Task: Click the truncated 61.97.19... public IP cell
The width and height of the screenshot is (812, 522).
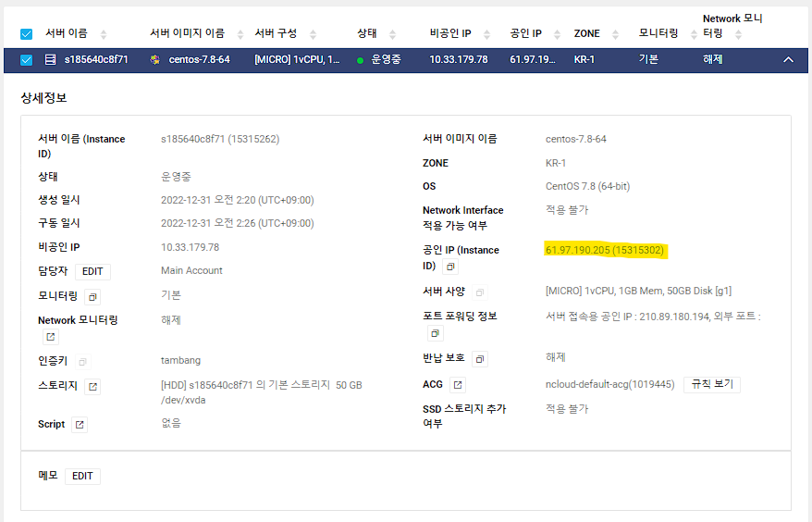Action: (533, 59)
